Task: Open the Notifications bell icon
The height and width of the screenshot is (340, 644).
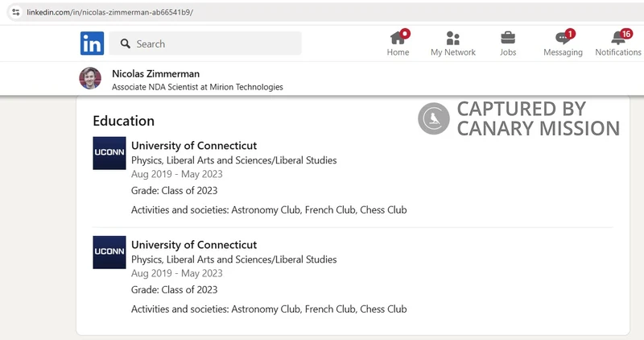Action: (617, 38)
